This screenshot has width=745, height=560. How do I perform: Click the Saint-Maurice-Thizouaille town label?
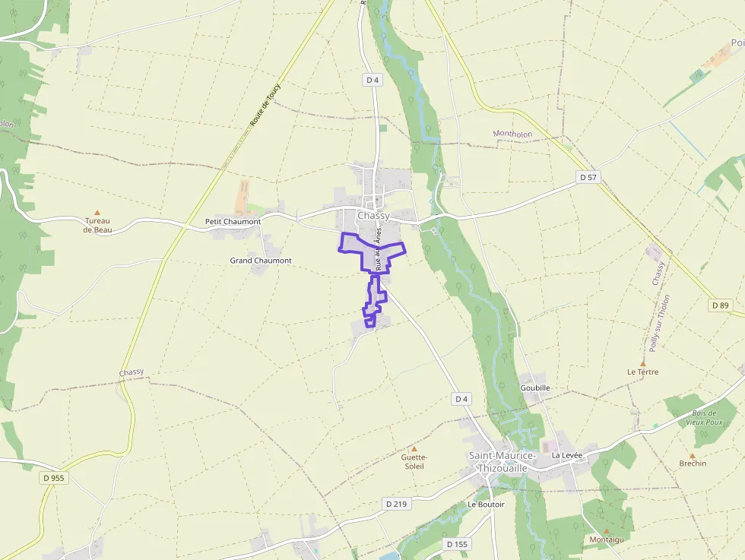(502, 462)
